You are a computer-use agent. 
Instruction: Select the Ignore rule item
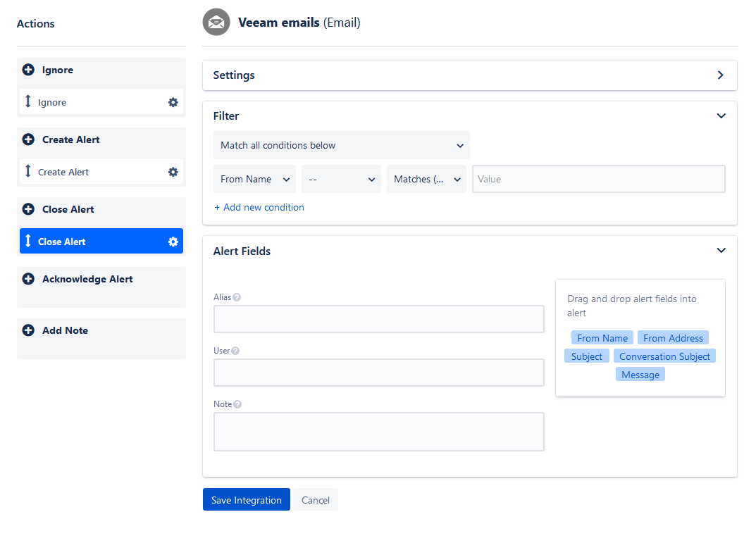click(x=101, y=102)
